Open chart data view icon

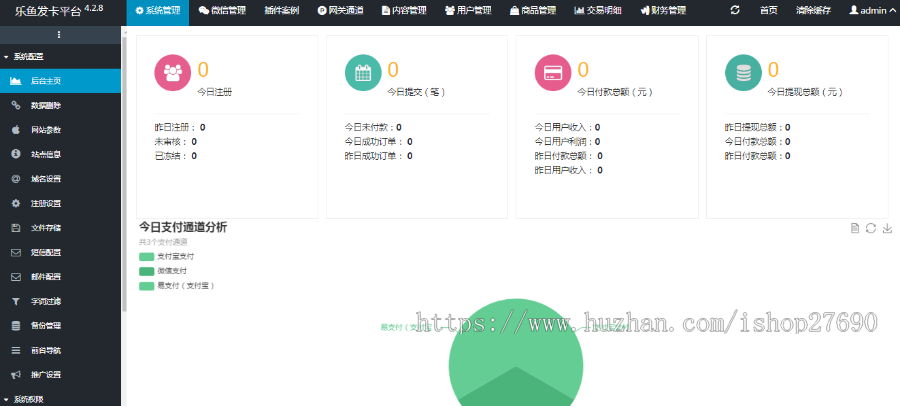click(x=855, y=228)
